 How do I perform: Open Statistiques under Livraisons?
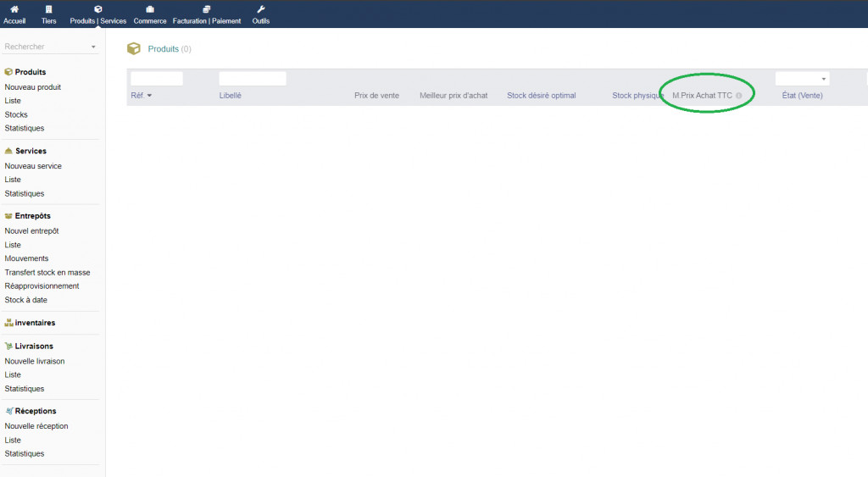(25, 388)
